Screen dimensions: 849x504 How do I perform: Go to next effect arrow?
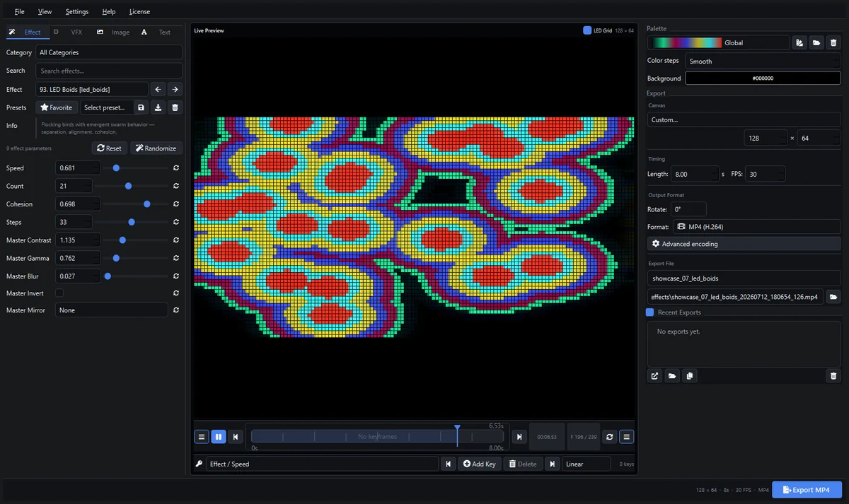[175, 89]
